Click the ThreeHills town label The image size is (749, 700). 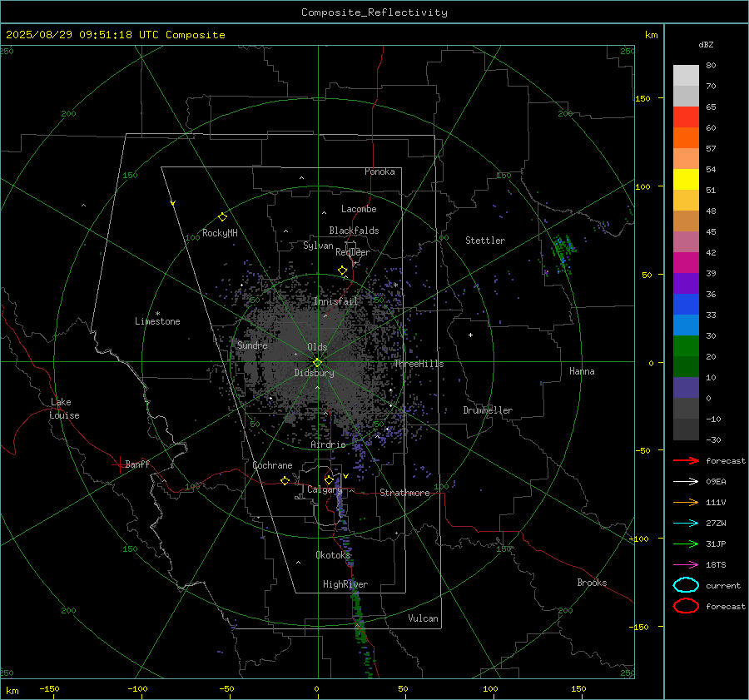(419, 364)
